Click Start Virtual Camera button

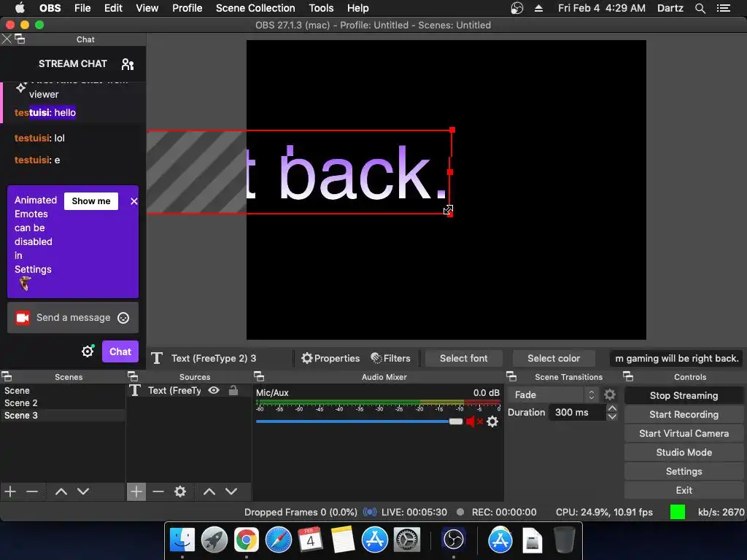[684, 433]
